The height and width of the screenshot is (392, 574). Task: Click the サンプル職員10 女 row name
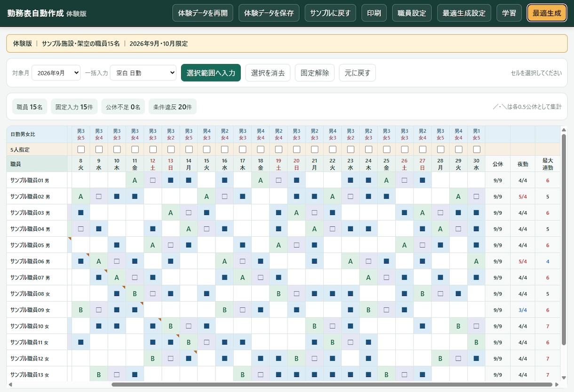tap(30, 326)
